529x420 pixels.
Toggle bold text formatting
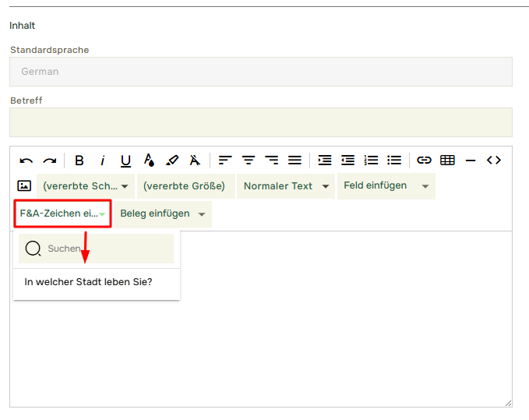[79, 161]
